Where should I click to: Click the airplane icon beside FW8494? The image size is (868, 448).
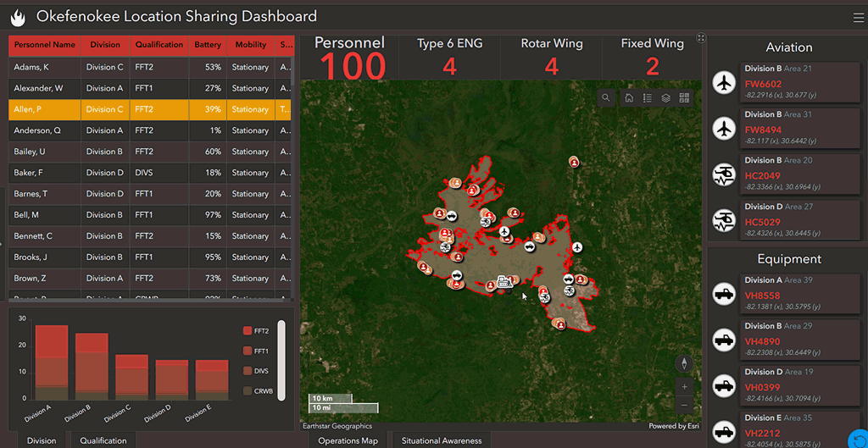click(x=724, y=129)
